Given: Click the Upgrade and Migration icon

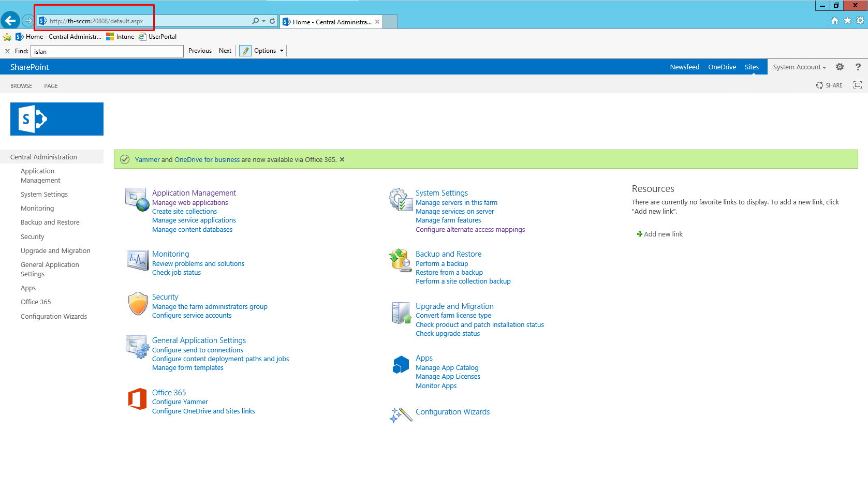Looking at the screenshot, I should click(x=401, y=313).
